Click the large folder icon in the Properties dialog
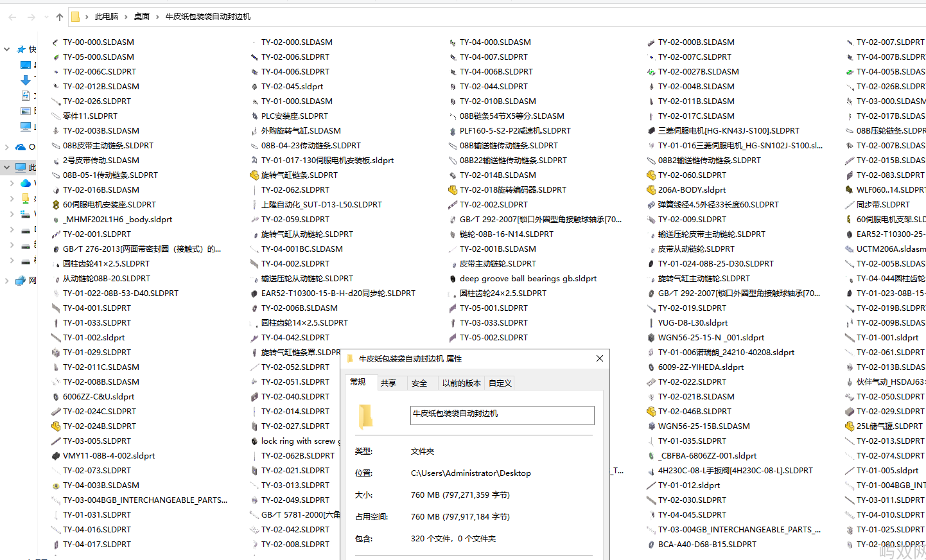926x560 pixels. 365,416
